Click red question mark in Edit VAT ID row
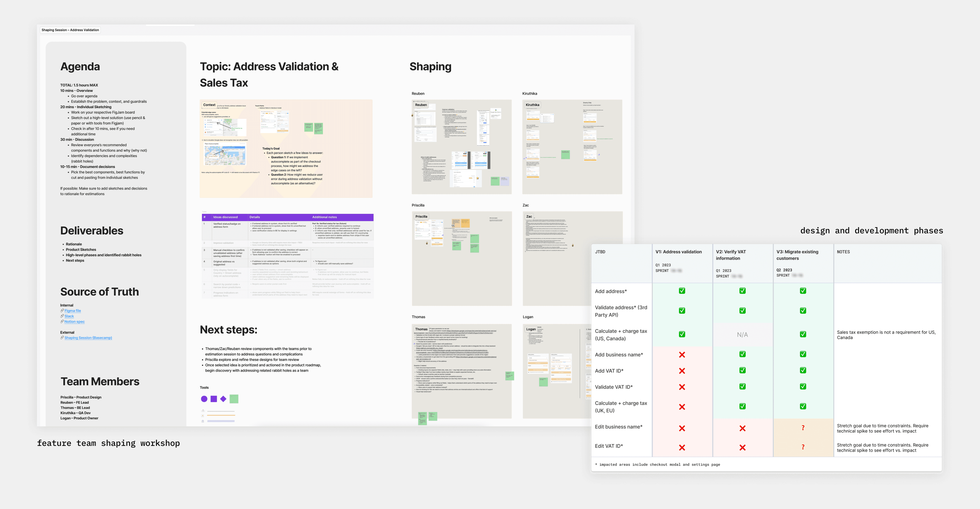The image size is (980, 509). click(x=803, y=447)
